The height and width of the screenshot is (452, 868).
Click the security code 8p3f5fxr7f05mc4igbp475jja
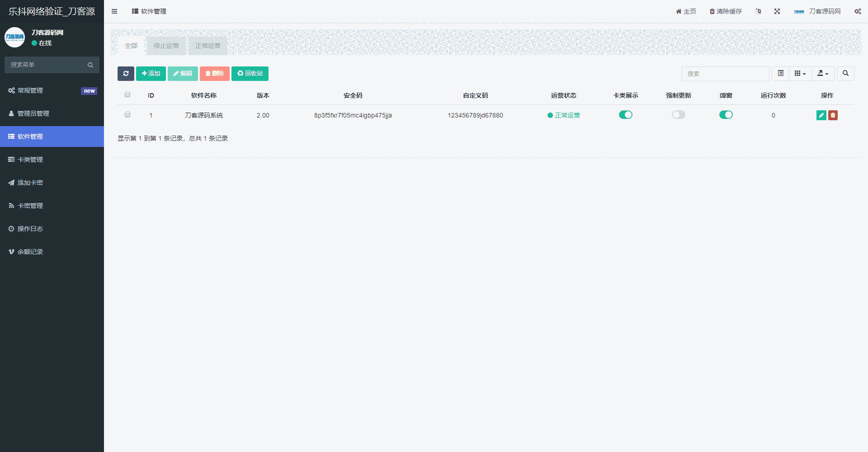[353, 115]
